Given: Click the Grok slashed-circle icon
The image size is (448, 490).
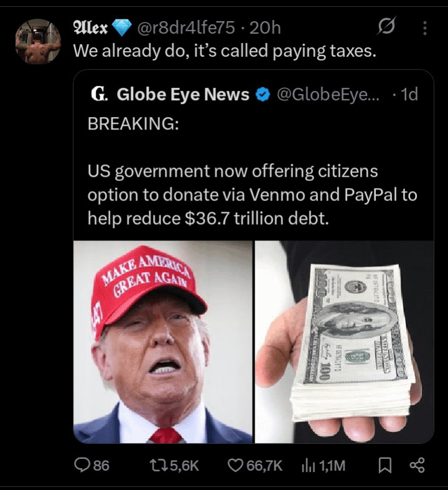Looking at the screenshot, I should click(x=386, y=26).
